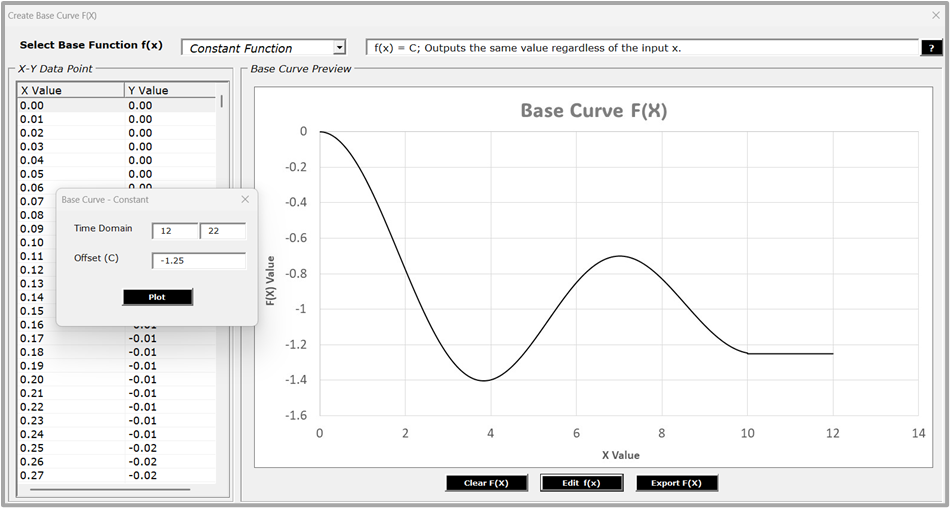Click the Base Curve - Constant dialog title
This screenshot has height=508, width=950.
pyautogui.click(x=105, y=199)
